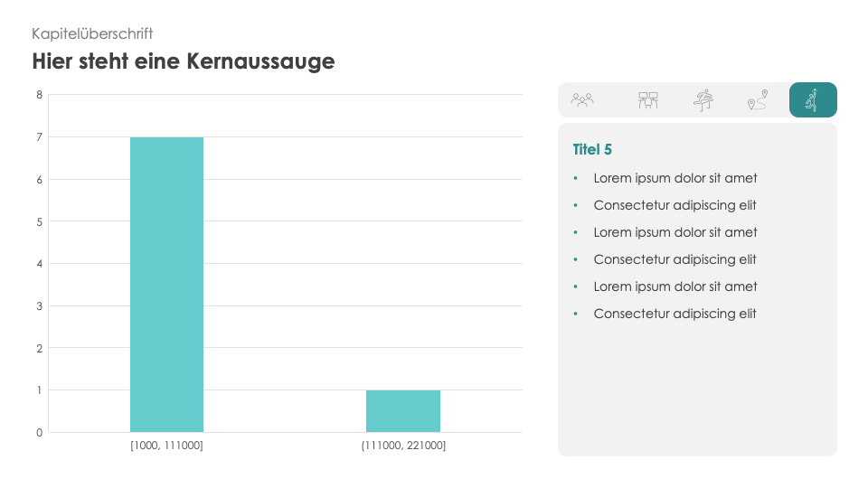The height and width of the screenshot is (488, 868).
Task: Select the 'Kapitelüberschrift' chapter heading text
Action: click(92, 33)
